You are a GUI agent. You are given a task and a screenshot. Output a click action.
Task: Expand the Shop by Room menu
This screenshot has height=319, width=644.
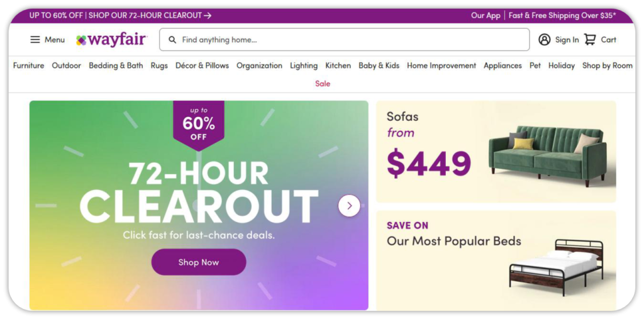(x=607, y=65)
